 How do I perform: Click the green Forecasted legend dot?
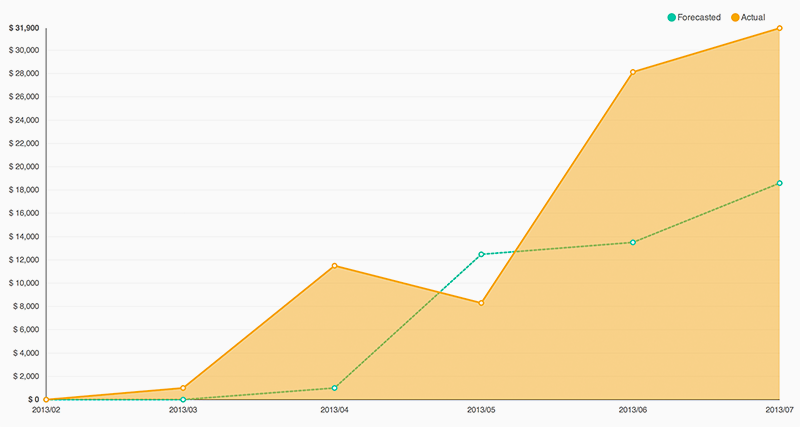[x=671, y=17]
